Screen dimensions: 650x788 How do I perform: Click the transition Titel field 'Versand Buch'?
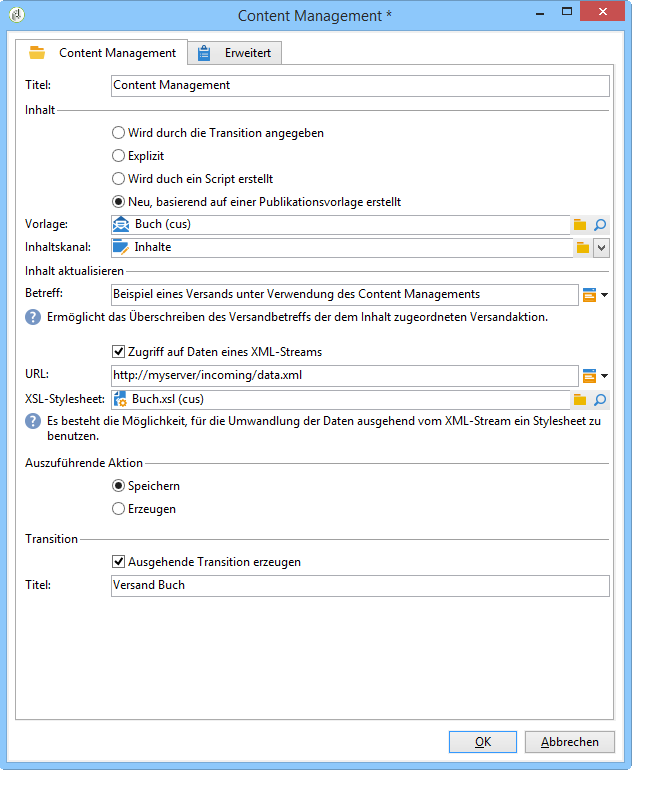pos(360,585)
